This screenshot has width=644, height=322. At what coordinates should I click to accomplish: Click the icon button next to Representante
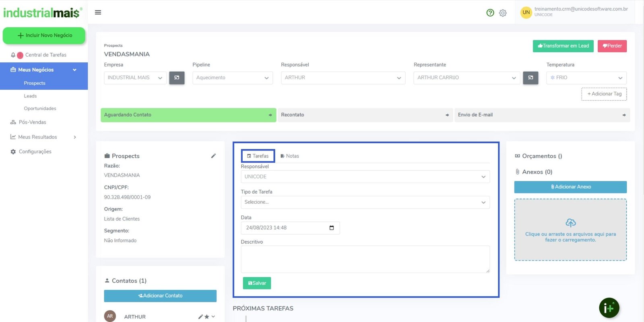(530, 78)
